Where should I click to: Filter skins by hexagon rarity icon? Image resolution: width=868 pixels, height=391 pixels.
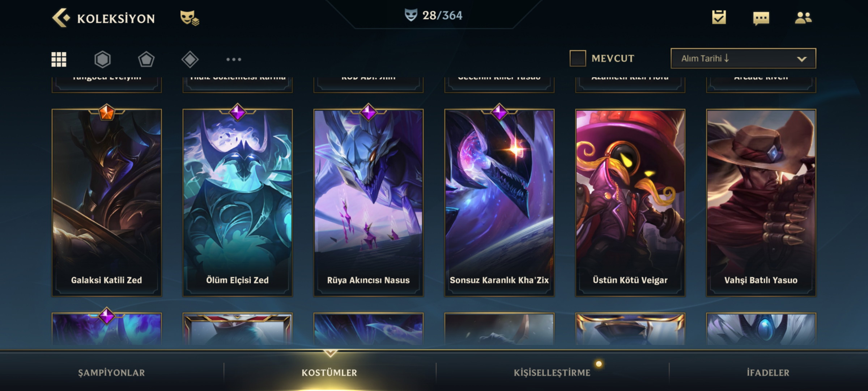102,59
